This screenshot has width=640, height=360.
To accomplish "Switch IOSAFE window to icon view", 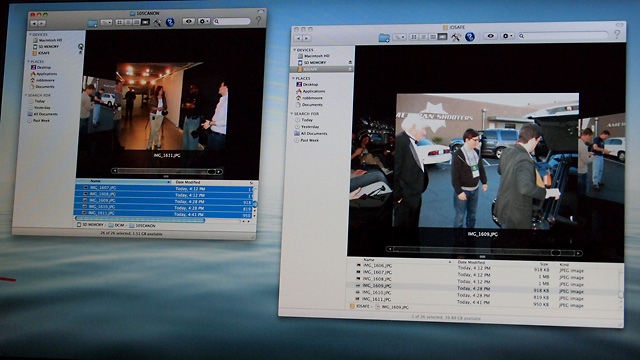I will [413, 37].
